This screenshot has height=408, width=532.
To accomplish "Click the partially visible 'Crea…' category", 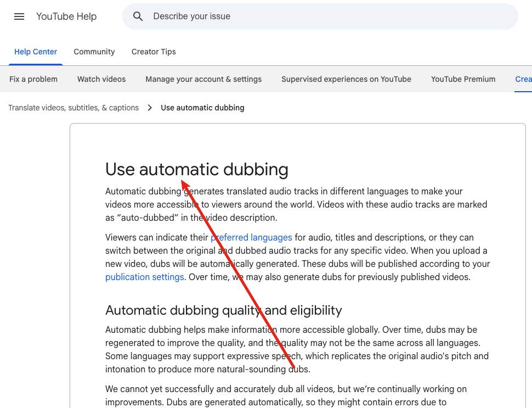I will [523, 79].
